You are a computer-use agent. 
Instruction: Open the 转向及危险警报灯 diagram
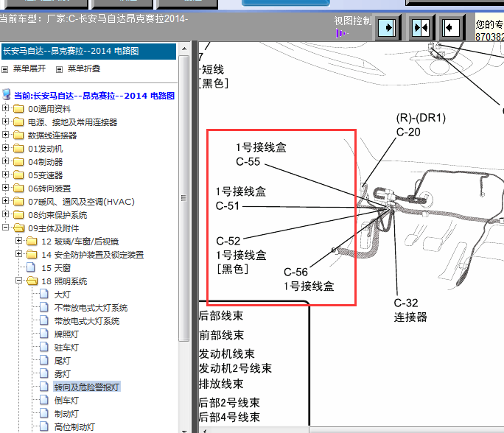click(87, 387)
